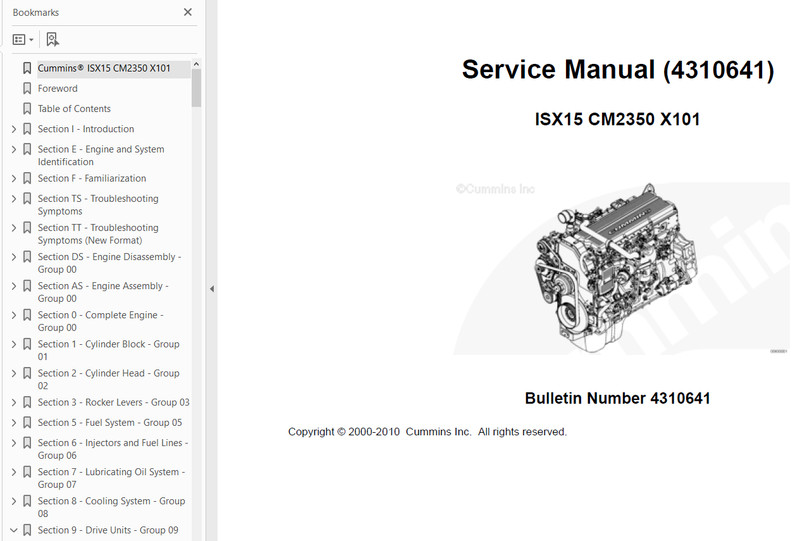Expand Section 8 - Cooling System

coord(14,502)
